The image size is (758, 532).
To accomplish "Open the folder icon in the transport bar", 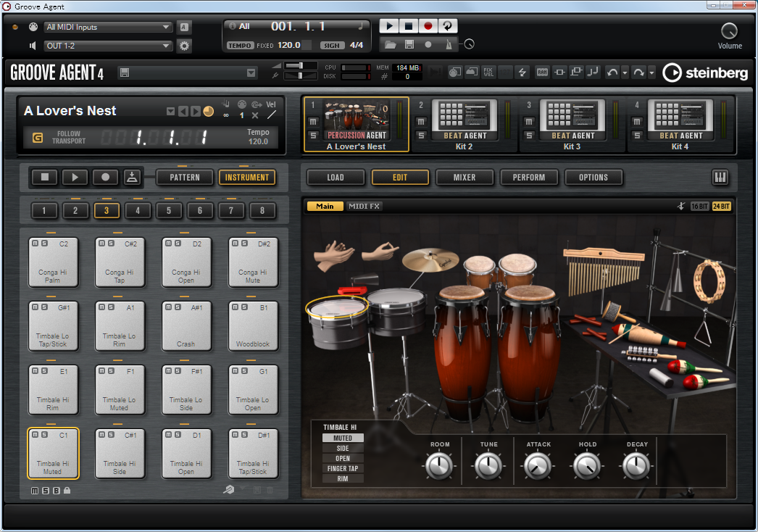I will point(390,44).
